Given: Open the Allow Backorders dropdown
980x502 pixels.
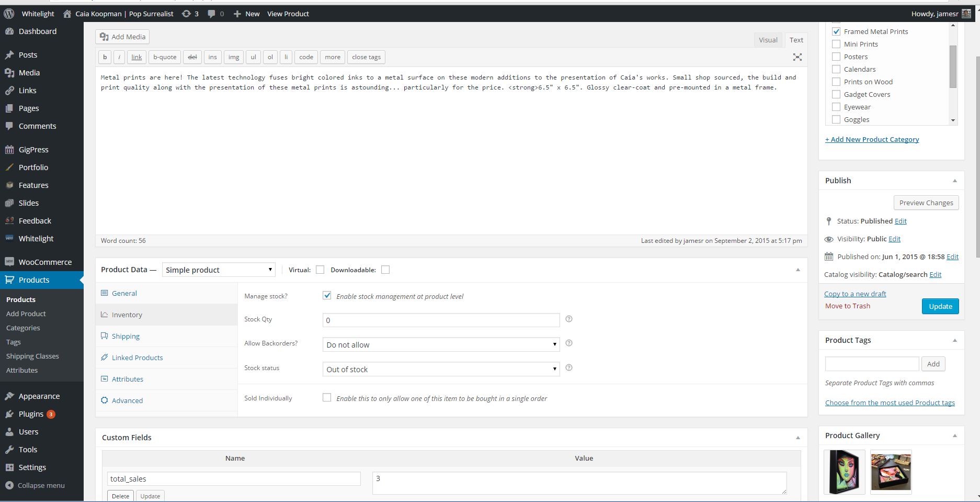Looking at the screenshot, I should tap(441, 344).
